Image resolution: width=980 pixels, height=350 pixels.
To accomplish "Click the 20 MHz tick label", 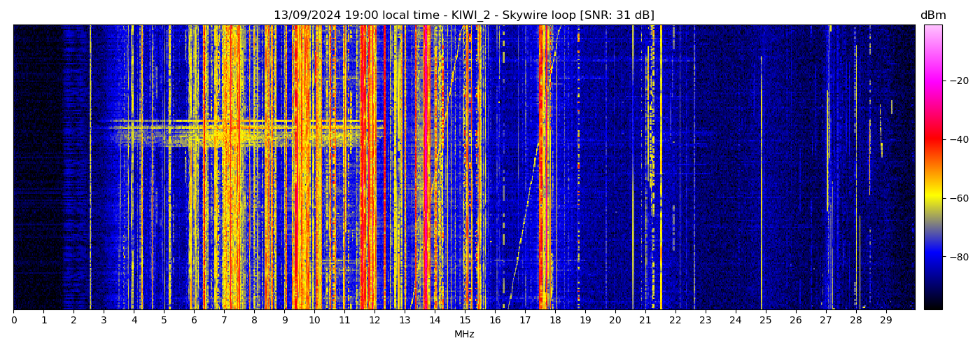I will (x=615, y=321).
